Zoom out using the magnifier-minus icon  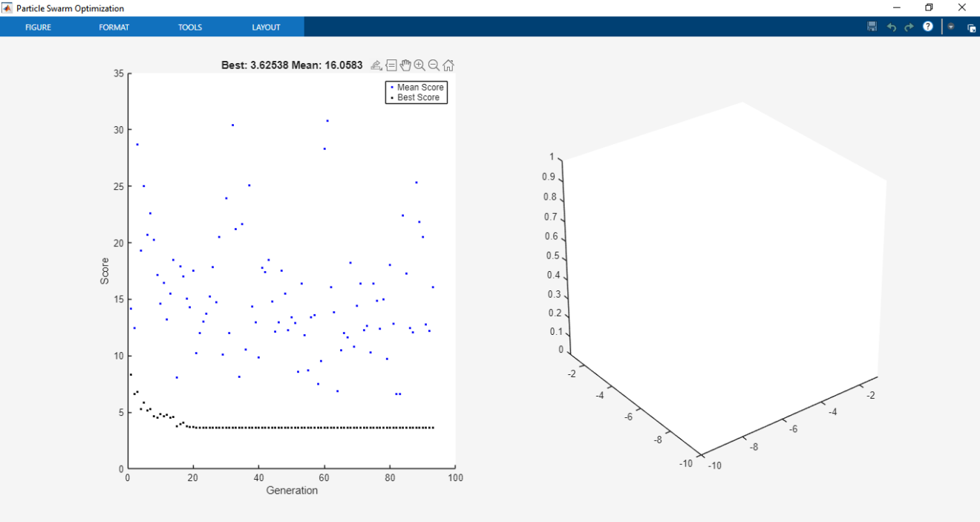click(434, 65)
